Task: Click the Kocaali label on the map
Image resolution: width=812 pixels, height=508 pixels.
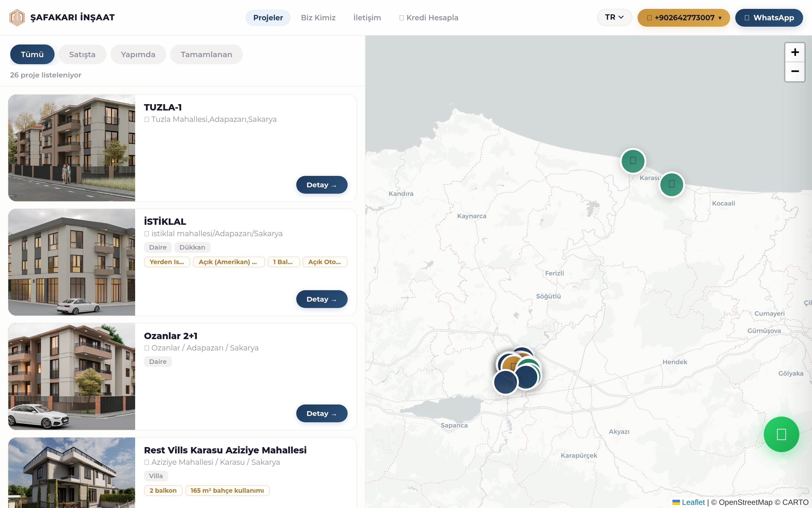Action: coord(724,204)
